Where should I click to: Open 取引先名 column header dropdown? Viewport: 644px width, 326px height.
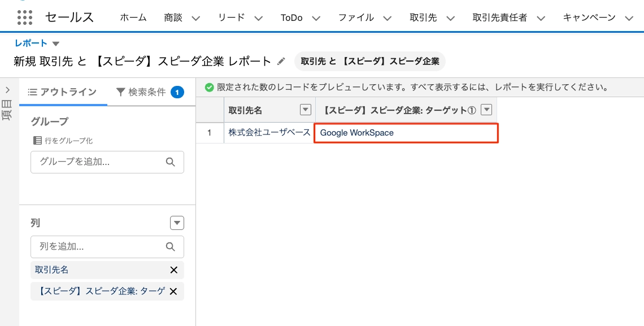pyautogui.click(x=305, y=110)
